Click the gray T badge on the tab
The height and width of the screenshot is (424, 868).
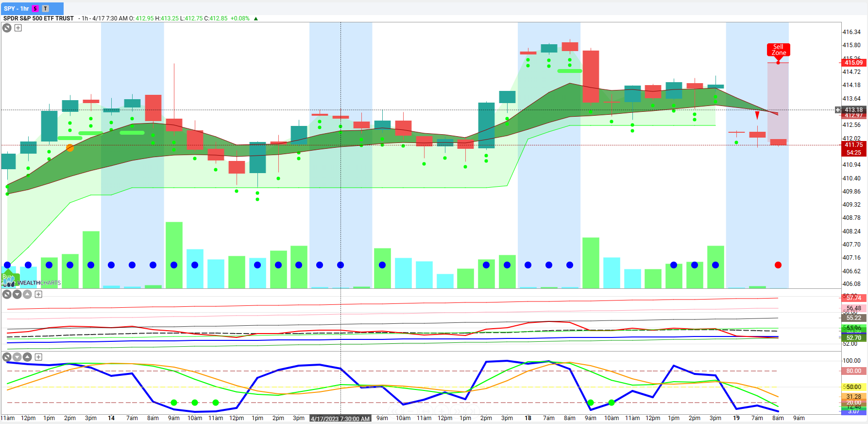[46, 9]
